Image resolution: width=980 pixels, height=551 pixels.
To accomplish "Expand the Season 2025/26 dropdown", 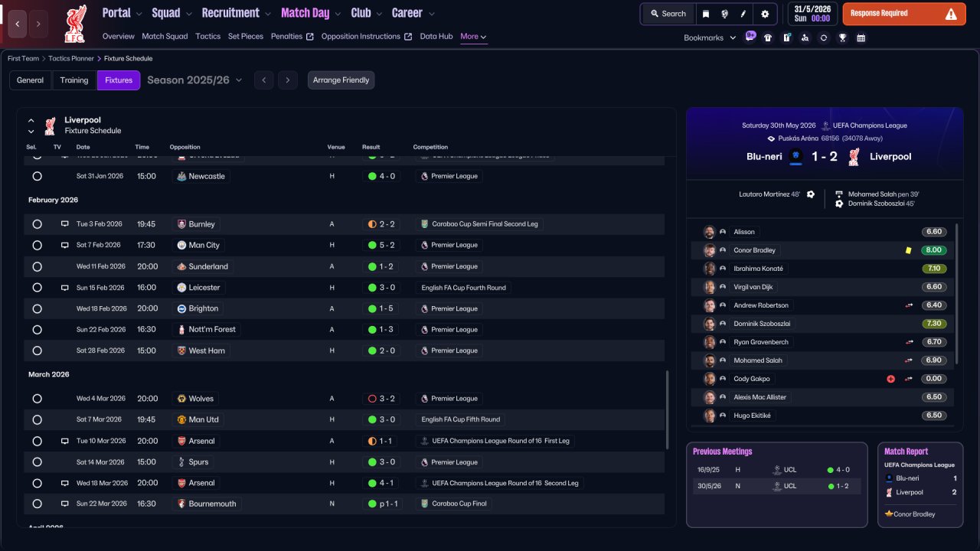I will pos(194,80).
